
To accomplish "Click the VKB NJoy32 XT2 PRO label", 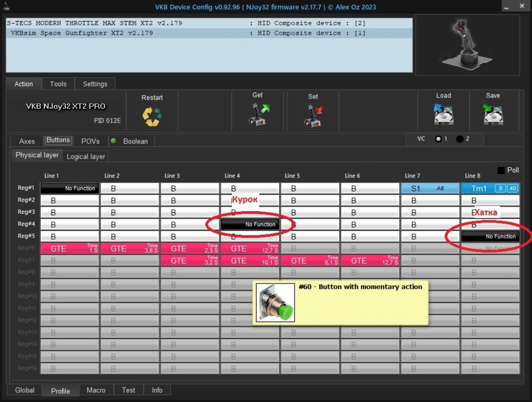I will 66,106.
